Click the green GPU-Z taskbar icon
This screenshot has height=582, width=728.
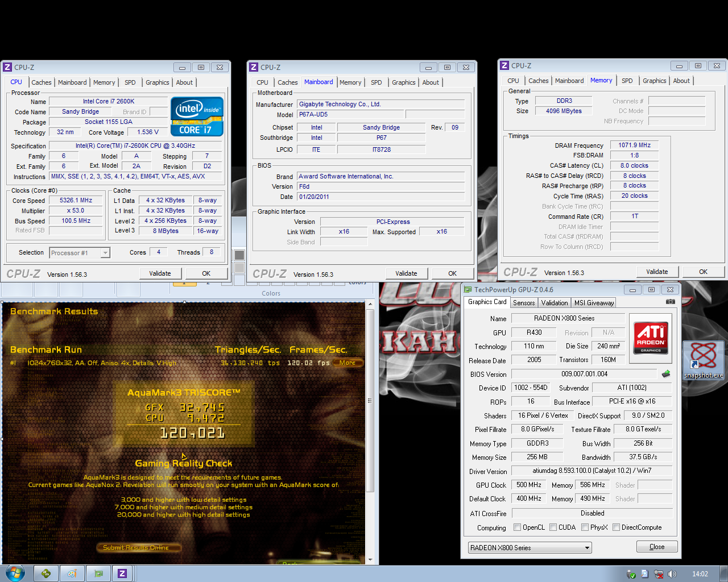pyautogui.click(x=98, y=573)
